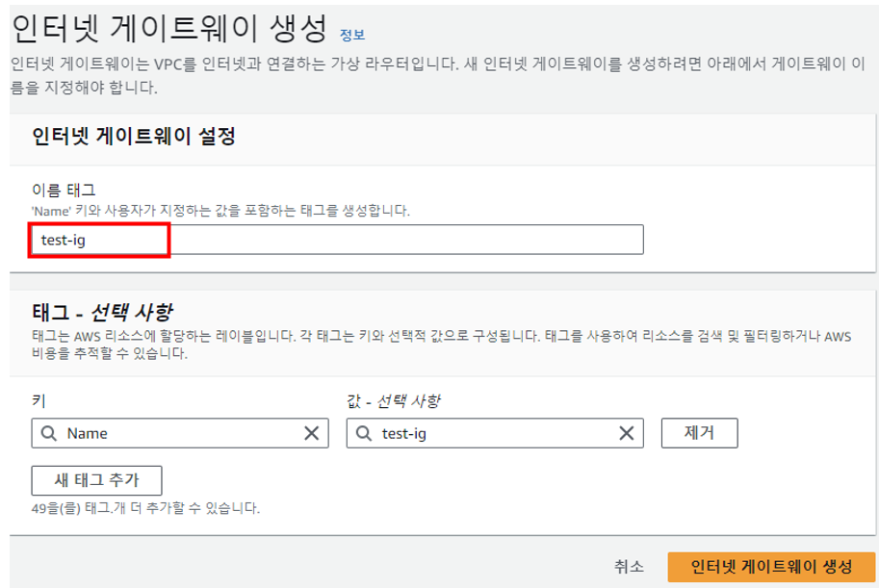The image size is (879, 588).
Task: Click the search icon in tag value field
Action: point(364,433)
